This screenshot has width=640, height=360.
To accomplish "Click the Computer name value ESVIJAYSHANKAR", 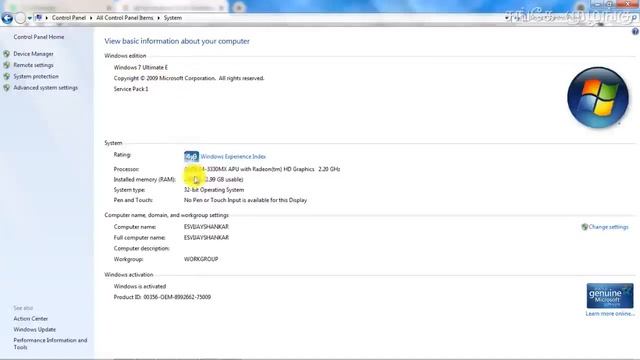I will [x=206, y=227].
